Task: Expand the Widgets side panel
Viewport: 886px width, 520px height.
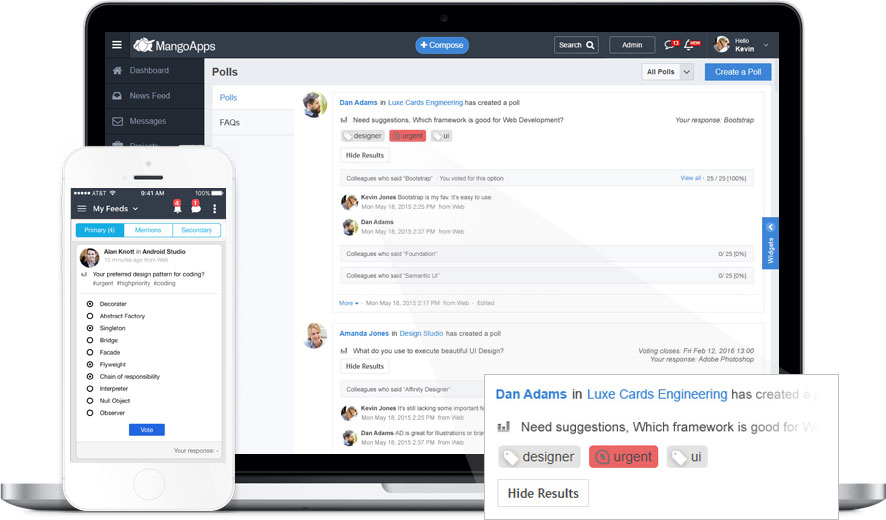Action: 770,243
